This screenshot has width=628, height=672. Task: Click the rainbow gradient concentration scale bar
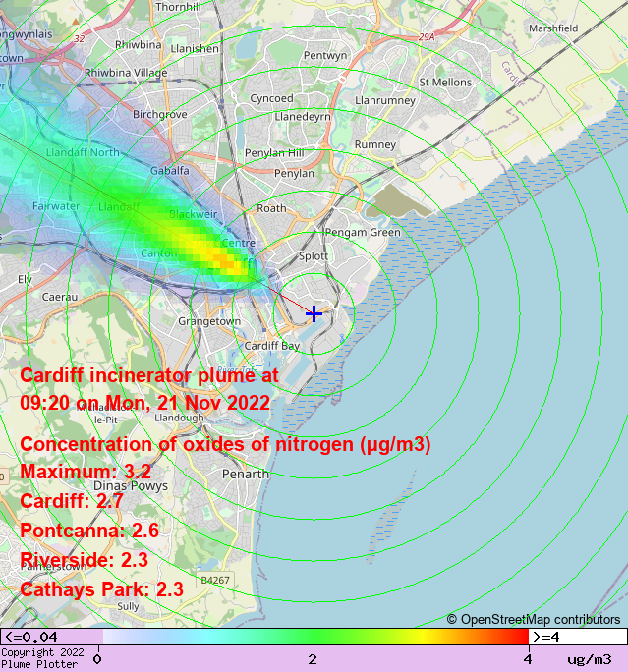tap(315, 637)
